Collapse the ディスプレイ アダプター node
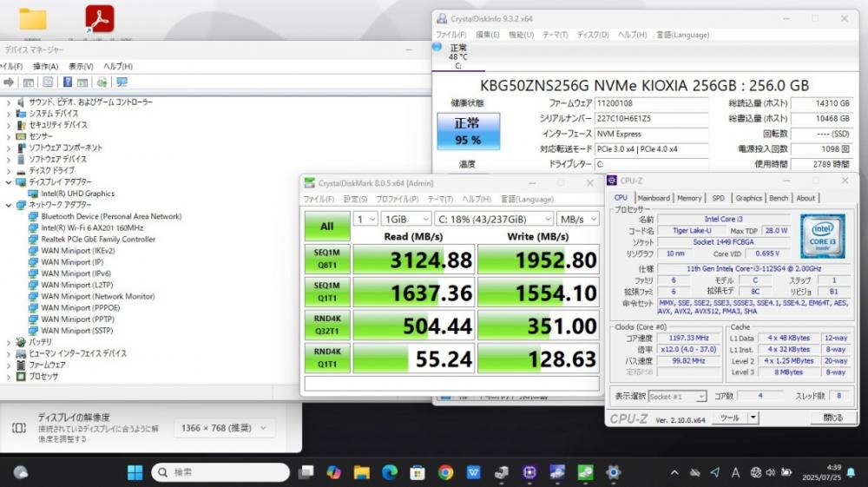868x487 pixels. [x=9, y=182]
